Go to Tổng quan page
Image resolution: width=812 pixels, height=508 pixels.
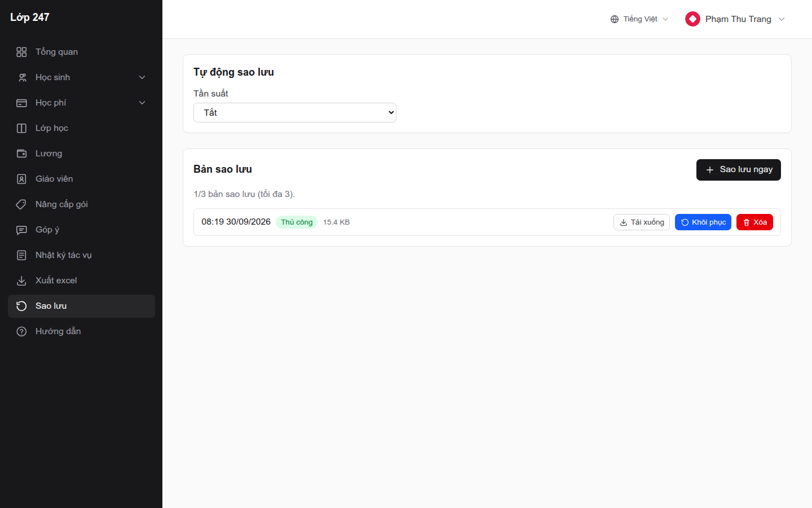point(81,52)
